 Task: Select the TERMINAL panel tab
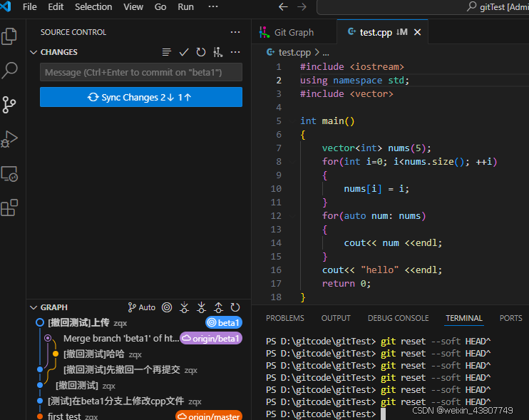click(x=464, y=318)
